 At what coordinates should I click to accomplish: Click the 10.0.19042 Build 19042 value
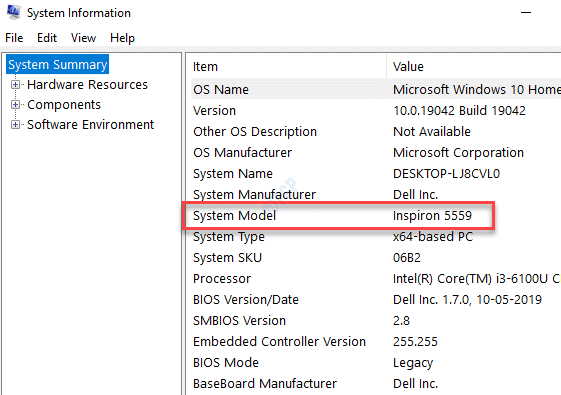(459, 111)
